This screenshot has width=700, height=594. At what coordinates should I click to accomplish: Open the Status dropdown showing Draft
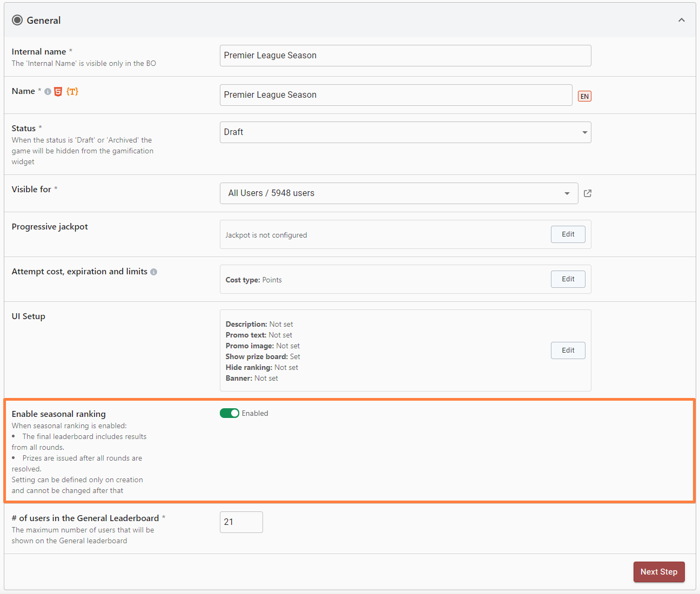click(x=405, y=132)
